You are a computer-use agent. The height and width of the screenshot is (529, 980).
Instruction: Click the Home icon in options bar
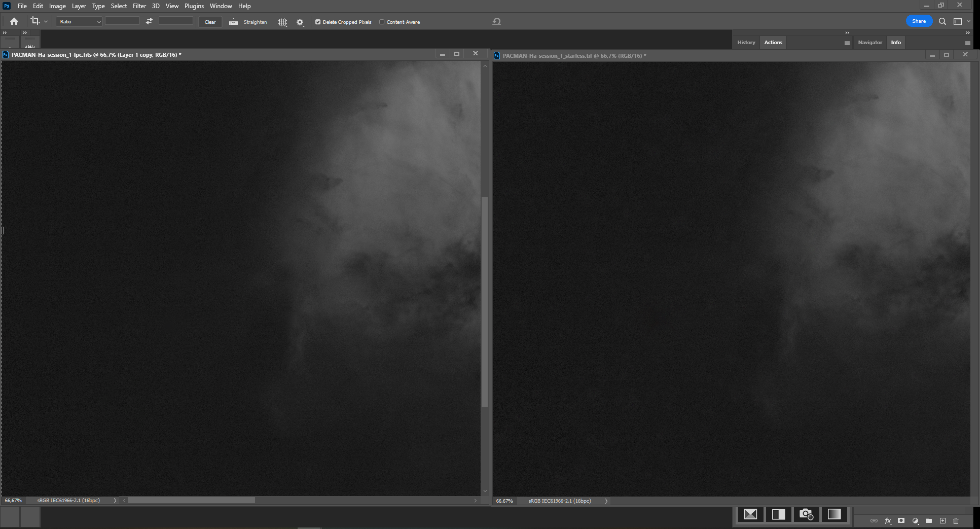[14, 21]
